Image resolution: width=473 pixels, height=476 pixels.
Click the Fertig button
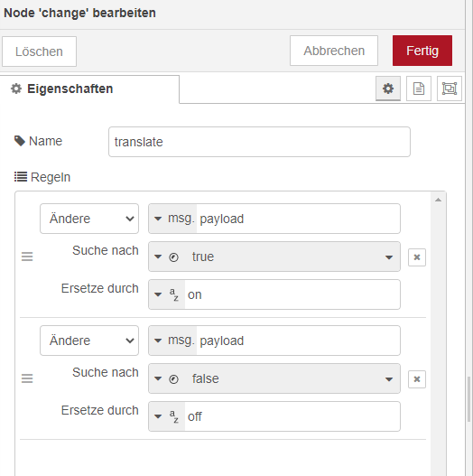coord(422,51)
